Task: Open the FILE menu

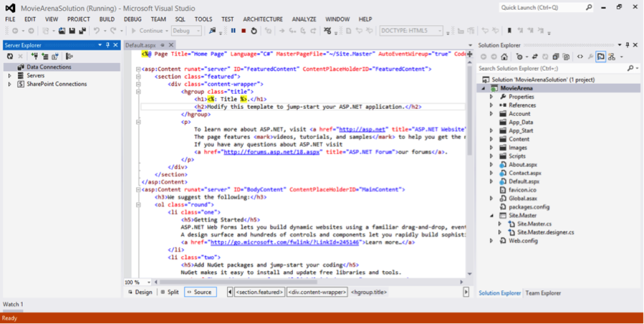Action: [10, 19]
